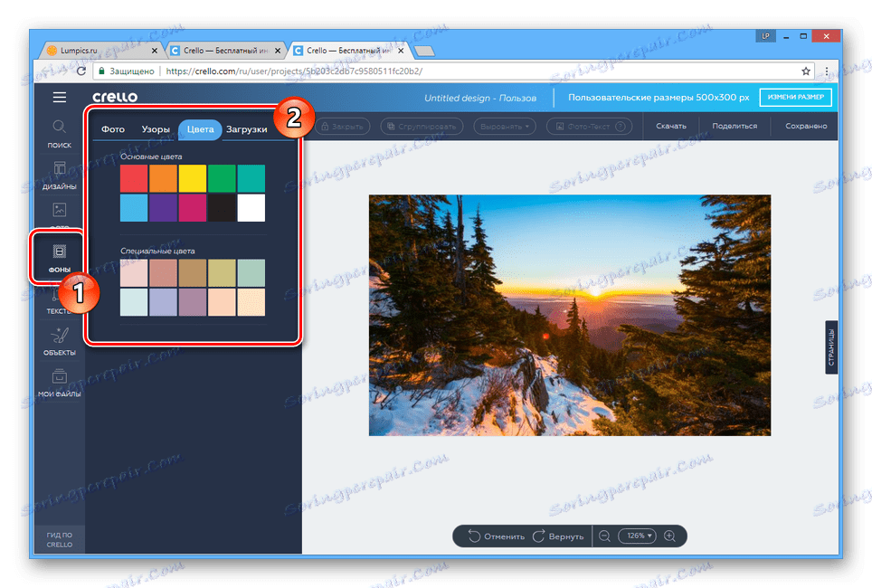Image resolution: width=872 pixels, height=588 pixels.
Task: Switch to the Загрузки uploads tab
Action: 246,129
